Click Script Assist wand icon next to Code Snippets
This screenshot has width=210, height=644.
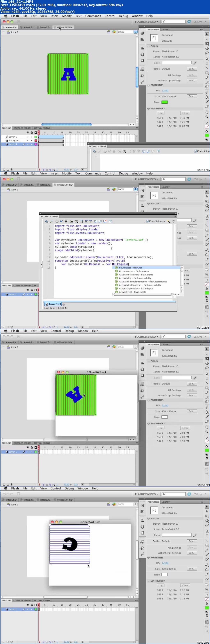point(169,221)
